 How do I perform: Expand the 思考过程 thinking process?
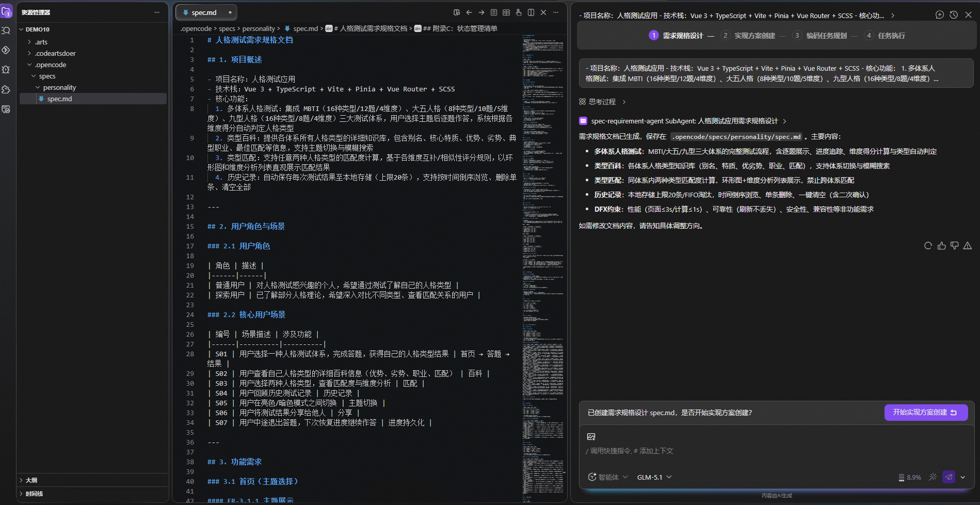coord(602,102)
